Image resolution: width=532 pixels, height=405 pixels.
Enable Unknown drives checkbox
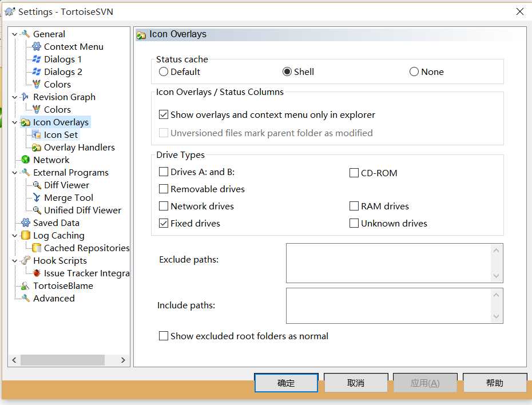tap(354, 223)
